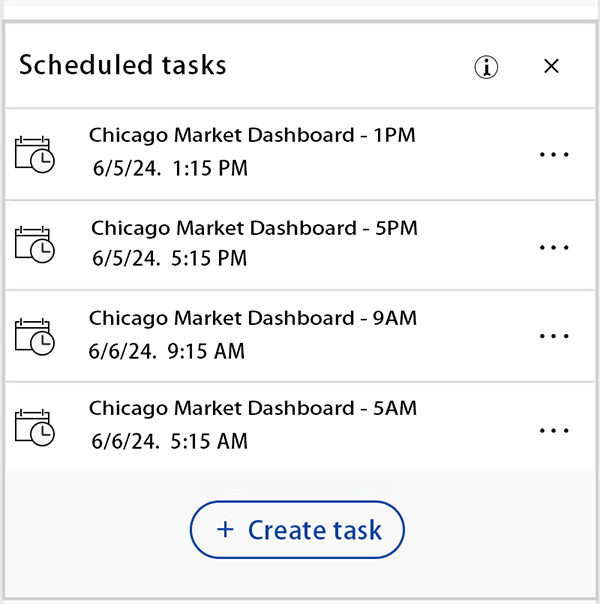Screen dimensions: 600x604
Task: Click the 6/5/24 1:15 PM schedule time
Action: (x=170, y=169)
